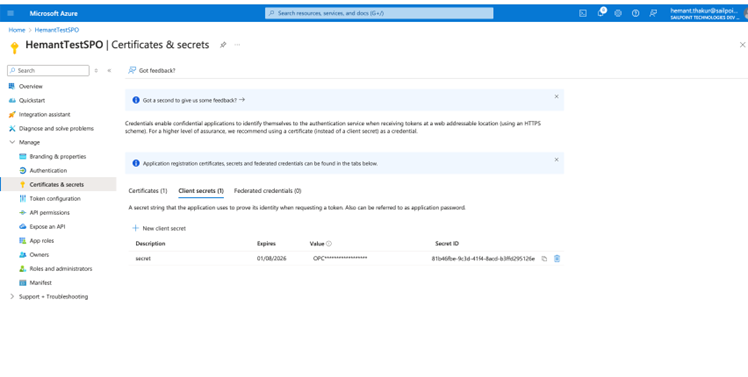Open Manifest in sidebar
The image size is (748, 377).
(x=41, y=283)
